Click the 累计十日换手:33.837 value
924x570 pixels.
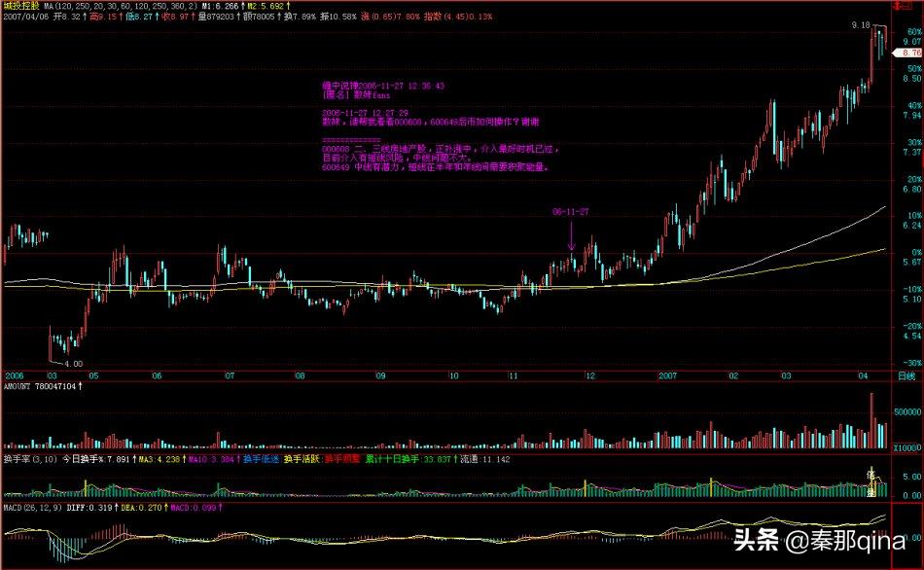tap(410, 459)
